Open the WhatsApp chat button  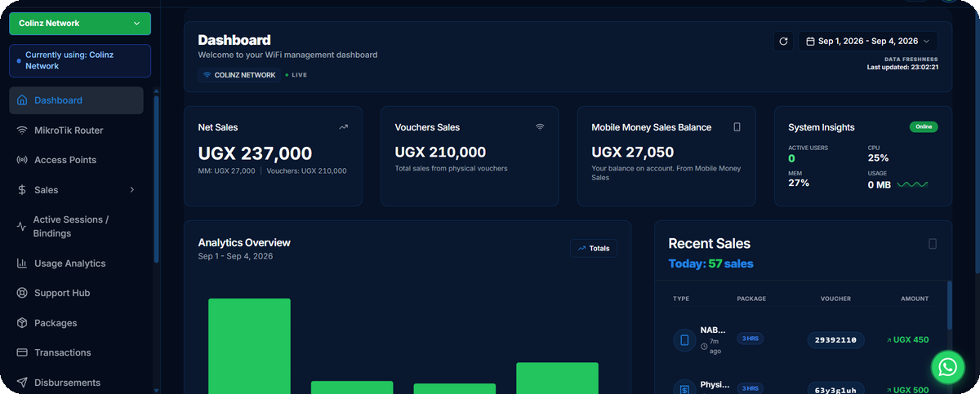(948, 367)
